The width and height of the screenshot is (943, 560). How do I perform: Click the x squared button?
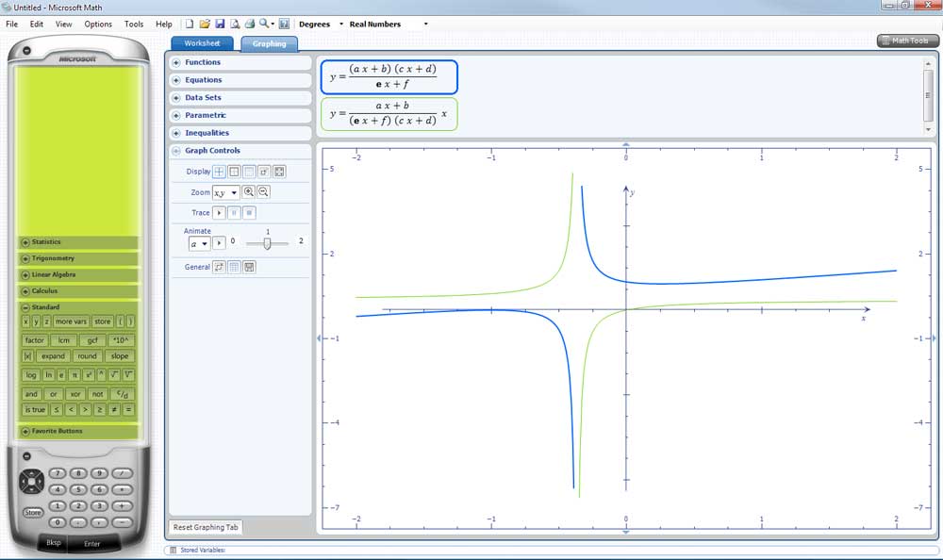point(89,374)
